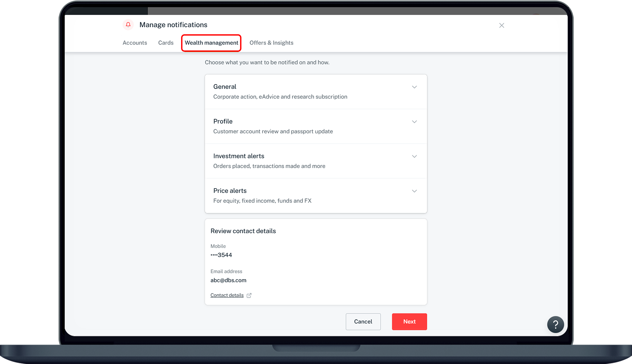632x364 pixels.
Task: Open the help question mark button
Action: click(x=555, y=325)
